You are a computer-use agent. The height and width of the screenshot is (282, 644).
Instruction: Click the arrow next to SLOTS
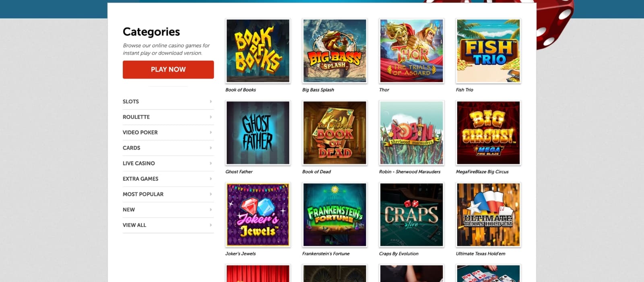tap(211, 102)
